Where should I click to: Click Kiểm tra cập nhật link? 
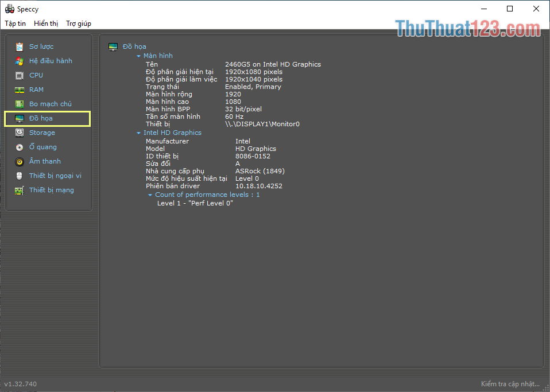(510, 384)
